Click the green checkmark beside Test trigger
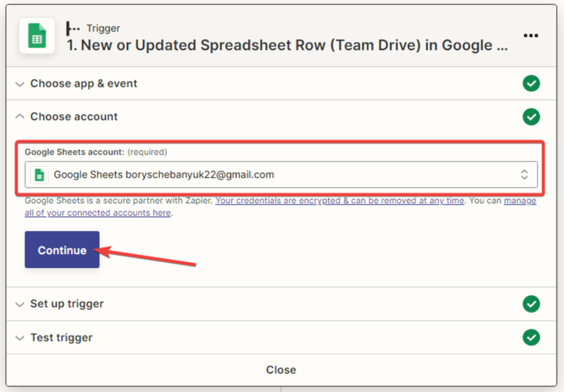 pyautogui.click(x=531, y=337)
